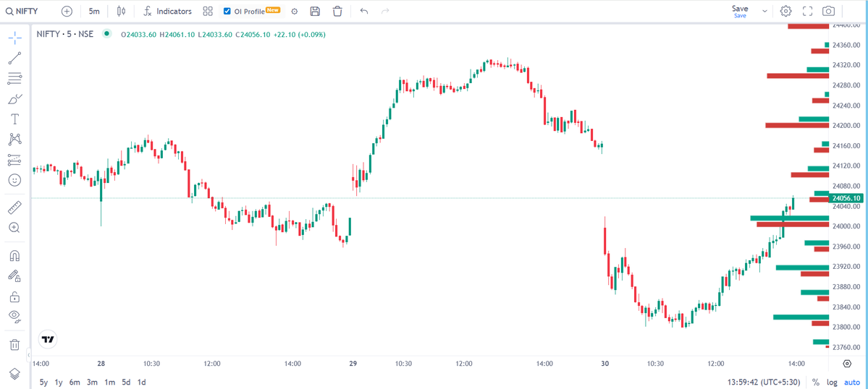Redo the last action

(385, 11)
